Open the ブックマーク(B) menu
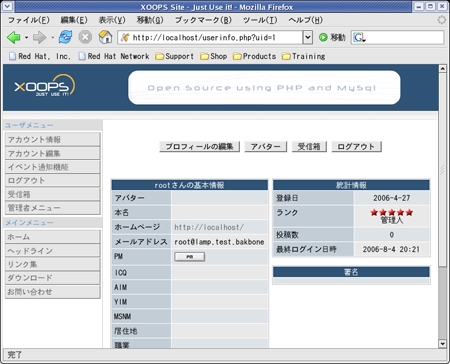Screen dimensions: 450x364 coord(203,20)
